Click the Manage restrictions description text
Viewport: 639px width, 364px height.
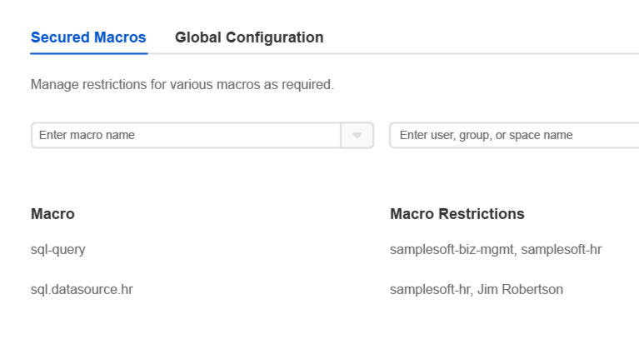click(x=182, y=84)
